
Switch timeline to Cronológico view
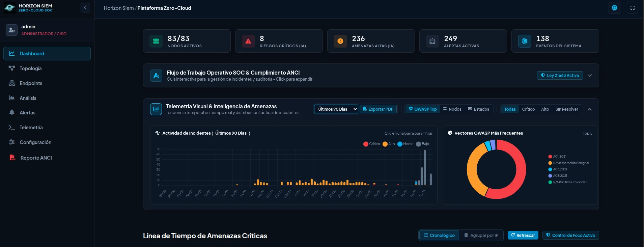(439, 235)
